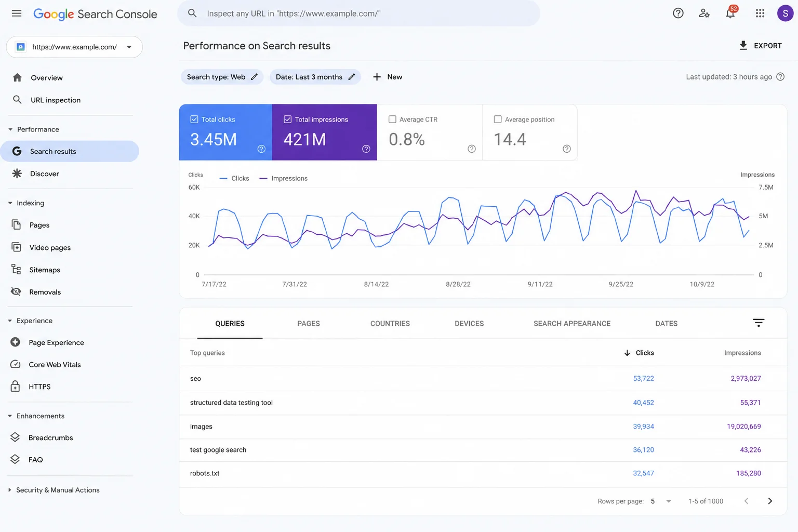Switch to the DATES tab
798x532 pixels.
667,323
